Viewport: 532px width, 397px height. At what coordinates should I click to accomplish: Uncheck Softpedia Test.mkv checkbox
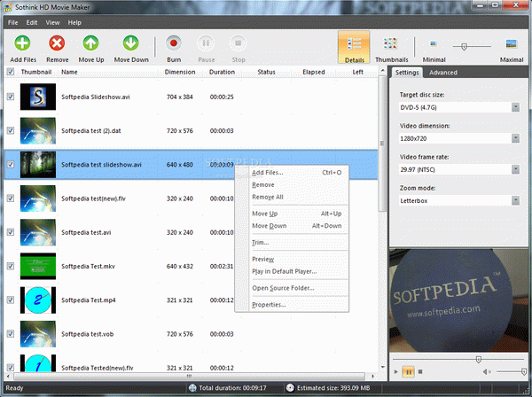click(11, 266)
